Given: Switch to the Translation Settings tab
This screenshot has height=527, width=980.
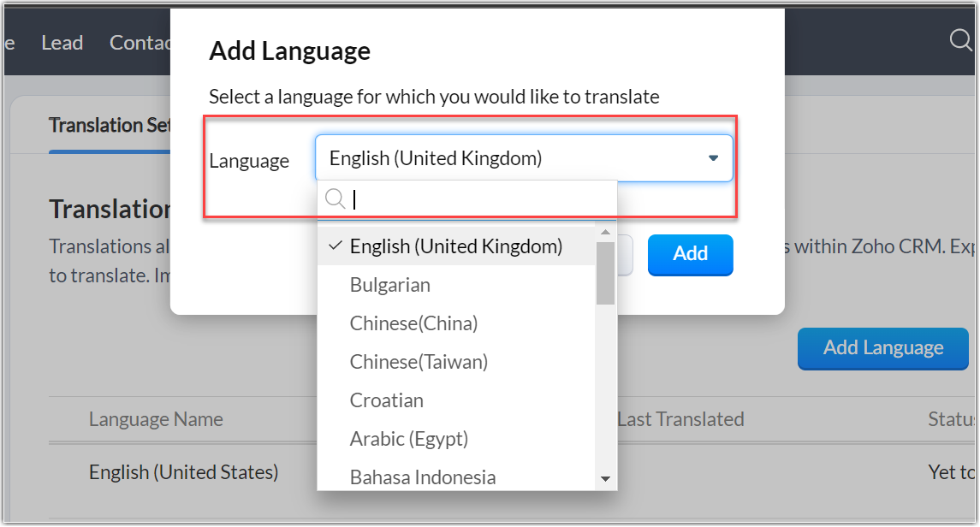Looking at the screenshot, I should 110,125.
